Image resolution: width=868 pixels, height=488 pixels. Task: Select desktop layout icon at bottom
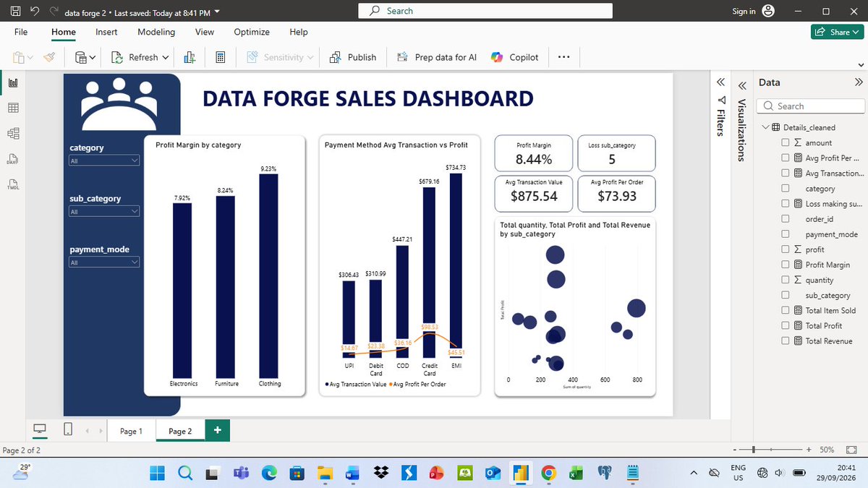pyautogui.click(x=41, y=429)
